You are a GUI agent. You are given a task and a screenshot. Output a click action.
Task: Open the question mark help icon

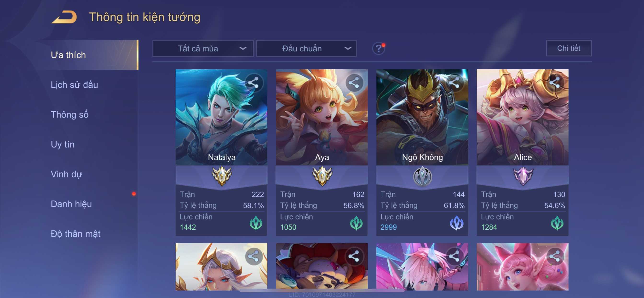(x=379, y=48)
